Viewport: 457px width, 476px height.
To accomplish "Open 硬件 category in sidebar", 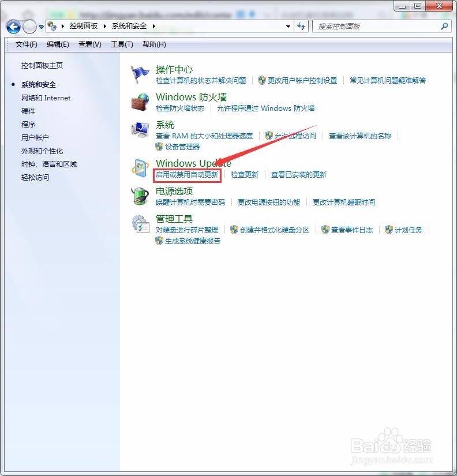I will pyautogui.click(x=28, y=111).
